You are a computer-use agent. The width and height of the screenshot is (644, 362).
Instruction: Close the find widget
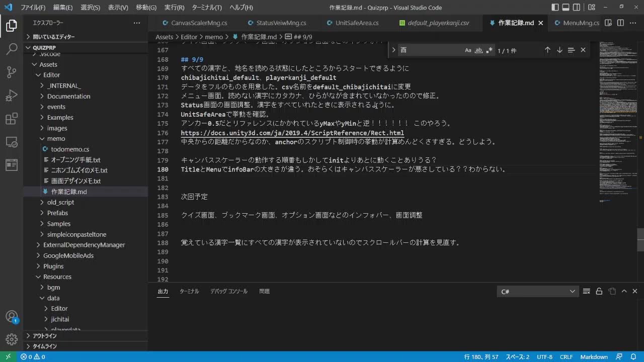(583, 50)
